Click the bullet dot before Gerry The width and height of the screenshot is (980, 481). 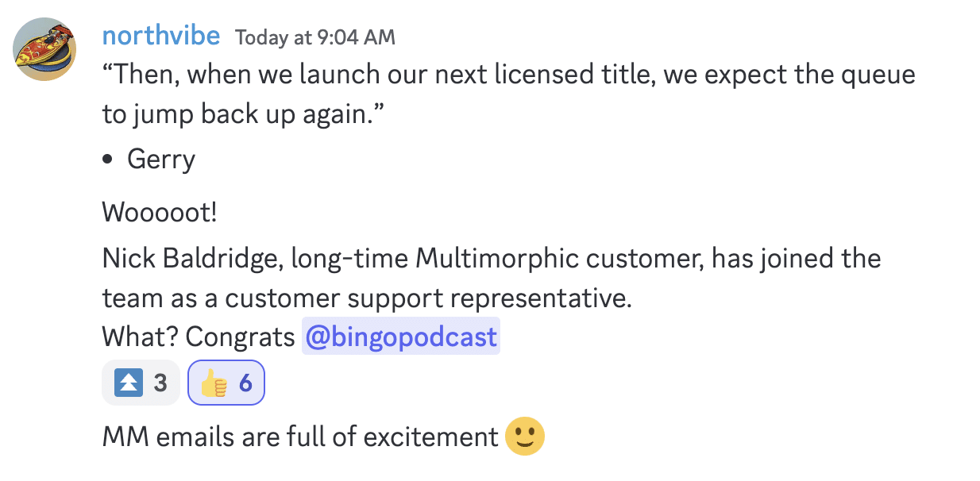pyautogui.click(x=108, y=160)
